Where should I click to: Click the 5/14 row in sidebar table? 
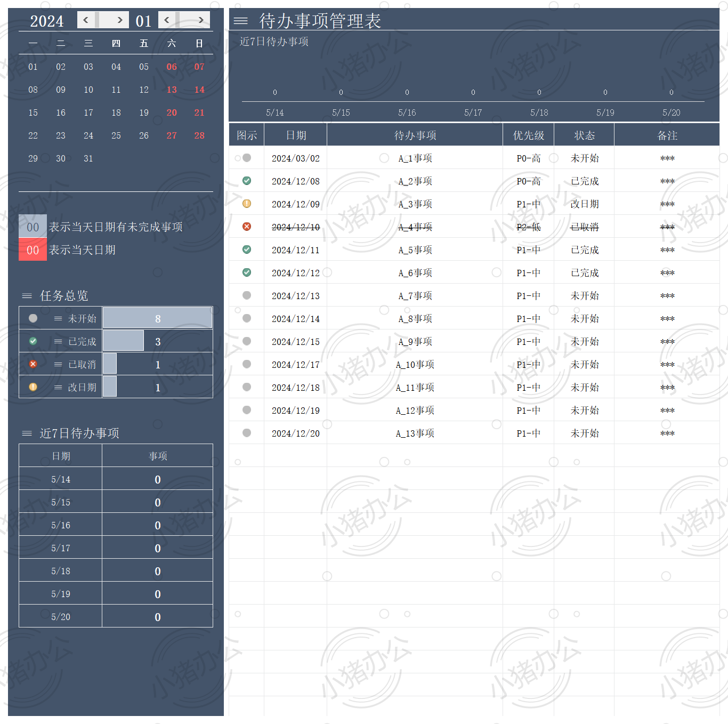[x=116, y=479]
